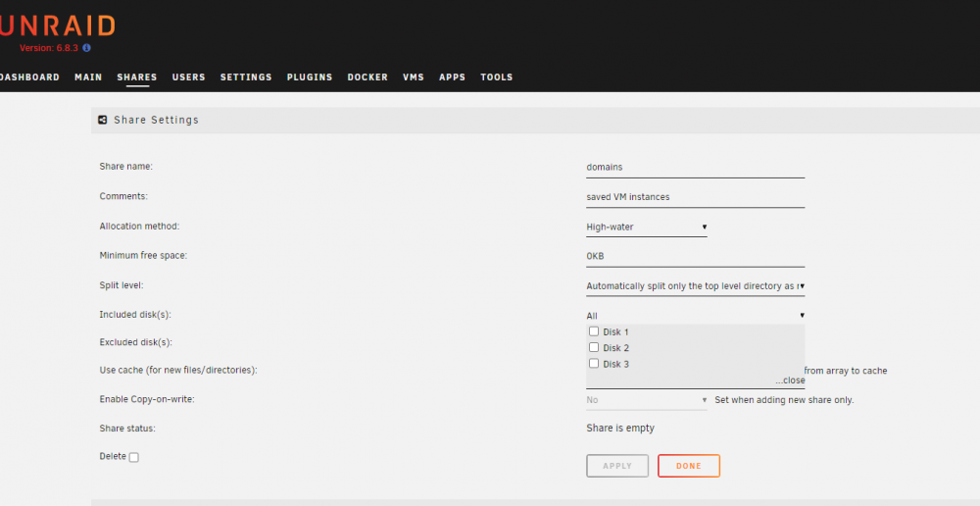Open the Tools tab
Viewport: 980px width, 506px height.
[496, 76]
